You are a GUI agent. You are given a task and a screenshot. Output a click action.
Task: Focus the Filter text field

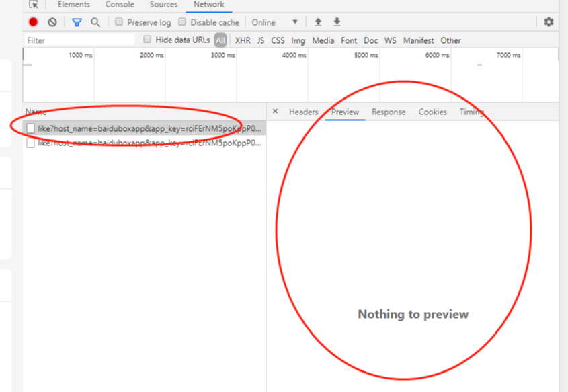(80, 40)
